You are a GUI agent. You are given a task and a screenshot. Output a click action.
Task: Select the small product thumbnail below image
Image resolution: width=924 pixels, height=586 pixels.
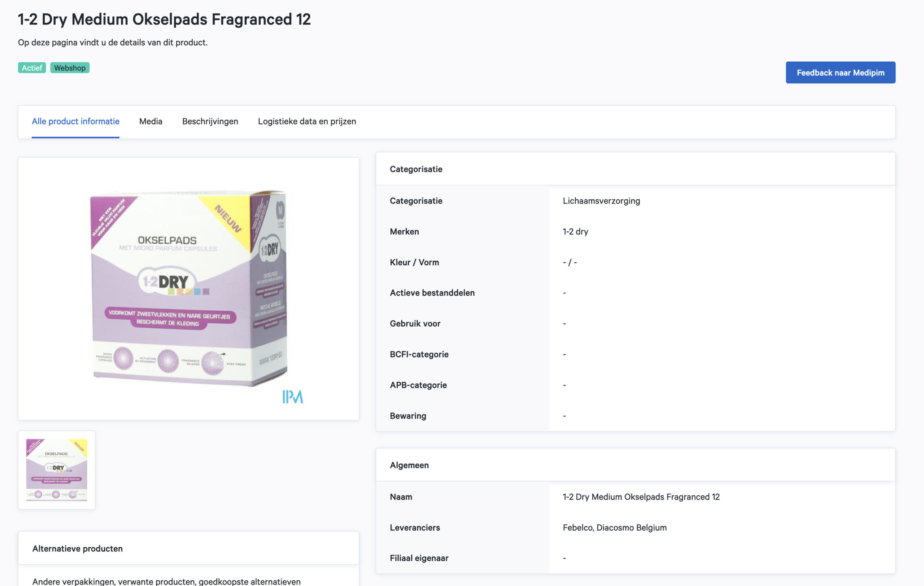pyautogui.click(x=56, y=470)
